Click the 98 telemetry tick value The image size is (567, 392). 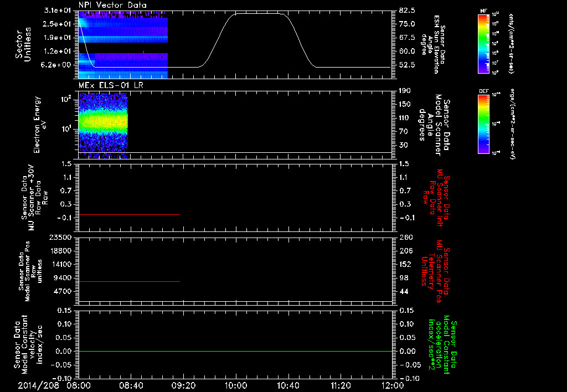point(404,278)
